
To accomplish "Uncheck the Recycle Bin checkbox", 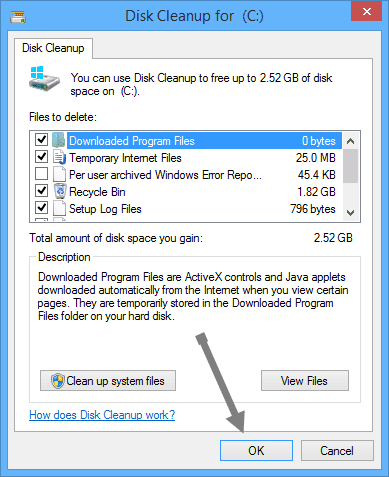I will coord(41,191).
